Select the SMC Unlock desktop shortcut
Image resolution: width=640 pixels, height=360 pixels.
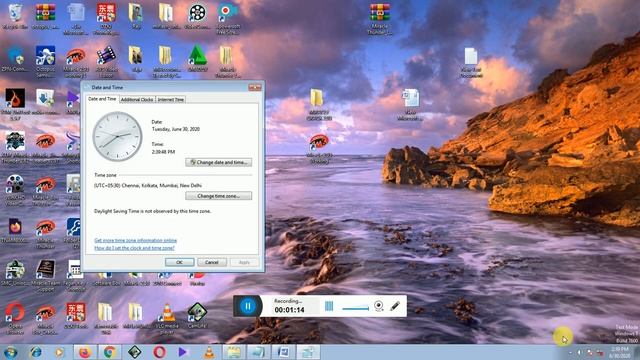coord(15,273)
